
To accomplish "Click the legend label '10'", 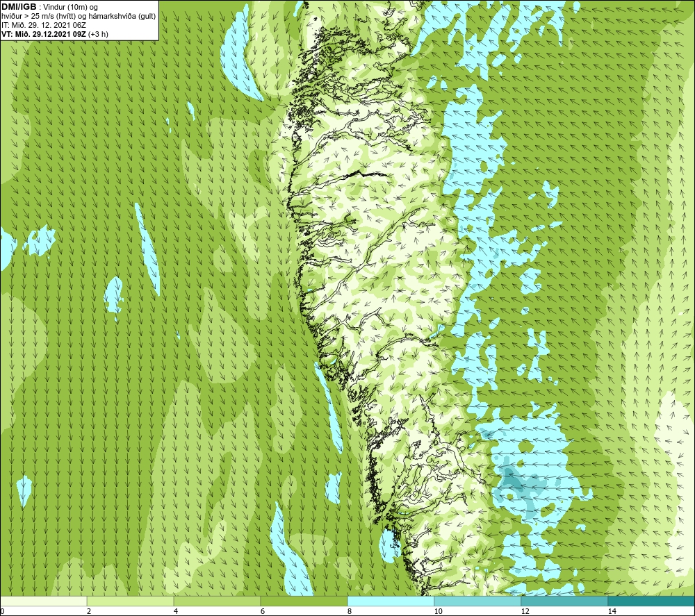I will tap(438, 612).
